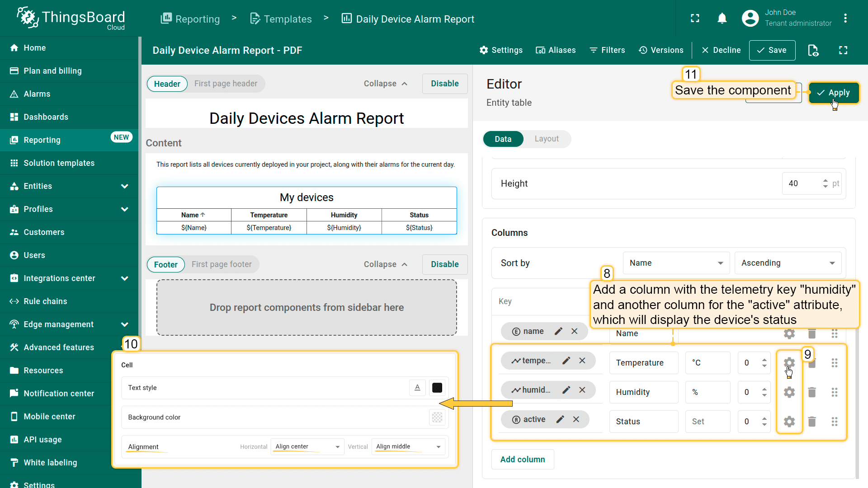Viewport: 868px width, 488px height.
Task: Open the Sort by Name dropdown
Action: (676, 263)
